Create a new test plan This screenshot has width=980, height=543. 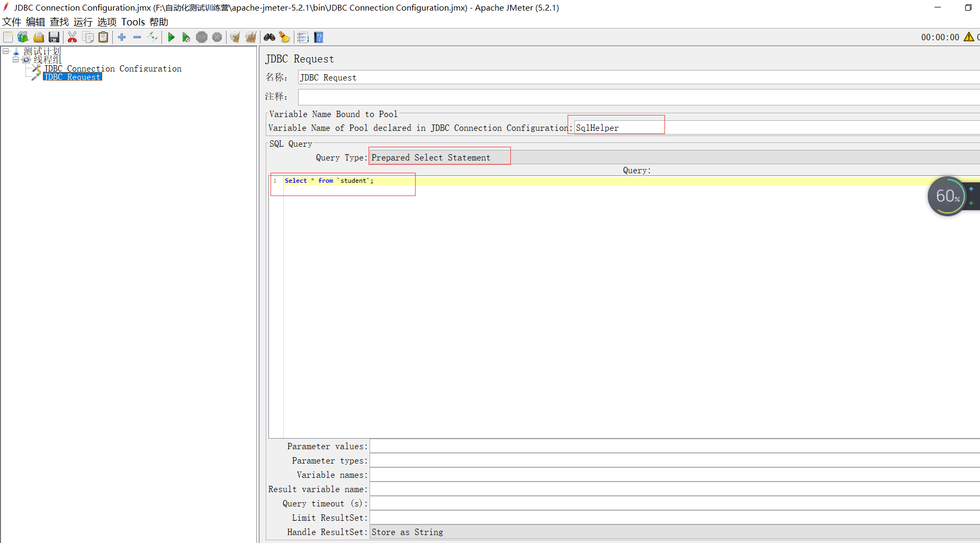(8, 37)
